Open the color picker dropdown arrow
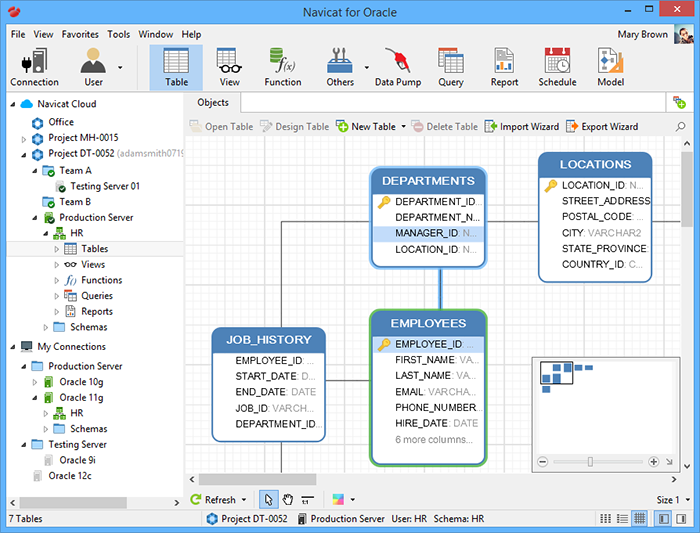This screenshot has height=533, width=700. click(353, 500)
